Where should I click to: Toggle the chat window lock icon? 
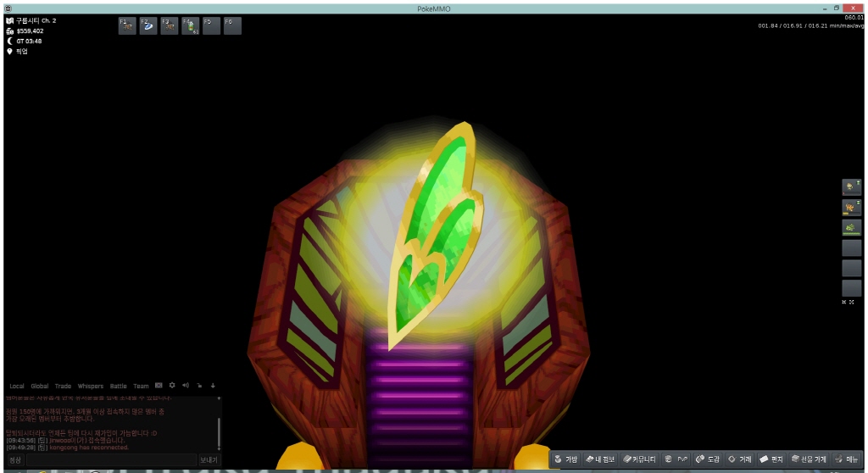199,386
